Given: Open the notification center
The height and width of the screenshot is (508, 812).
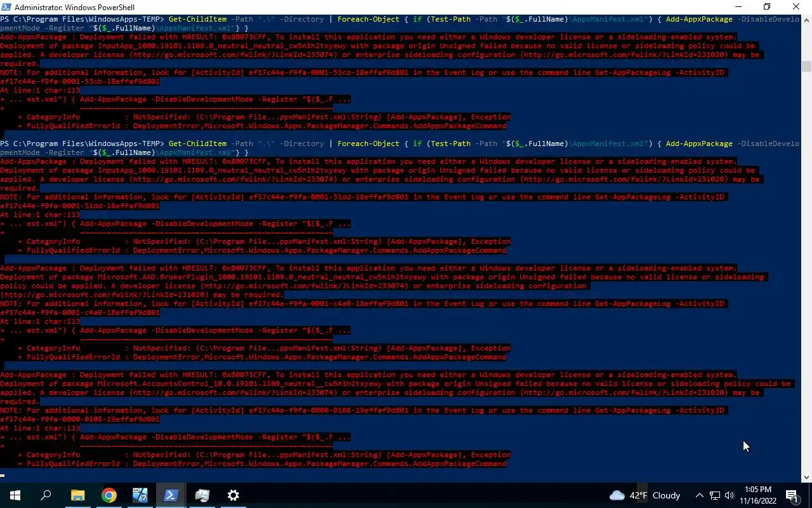Looking at the screenshot, I should point(792,495).
